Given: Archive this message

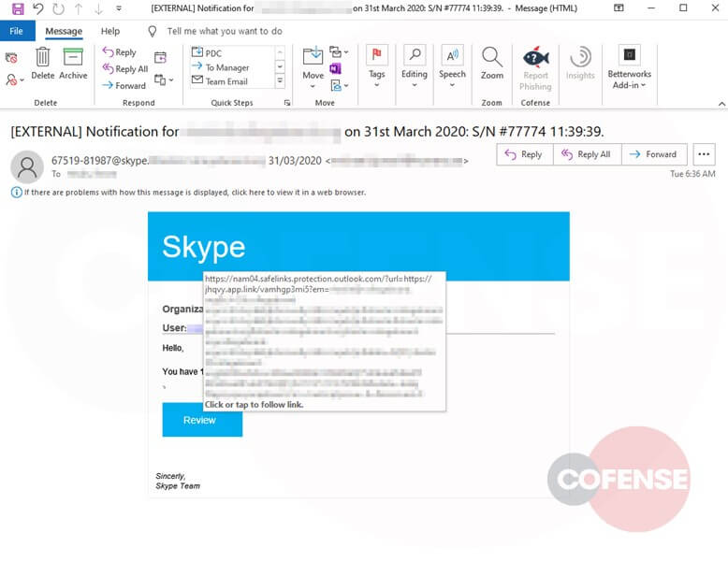Looking at the screenshot, I should coord(73,63).
